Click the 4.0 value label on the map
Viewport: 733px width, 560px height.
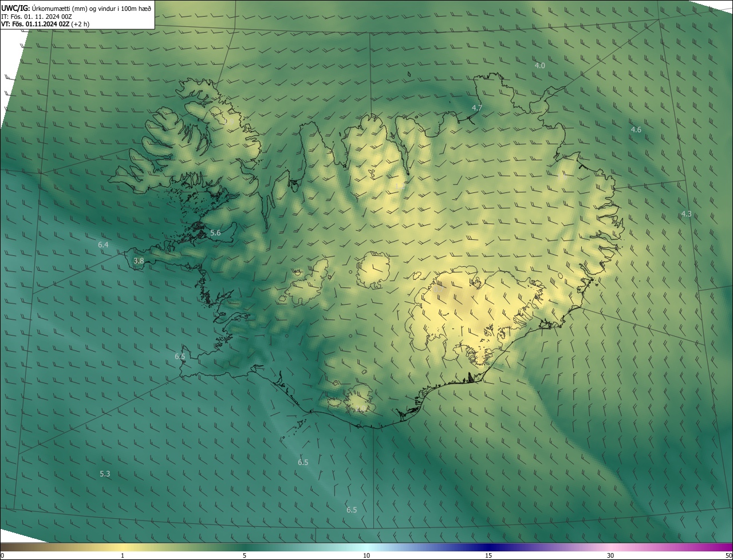(x=540, y=66)
